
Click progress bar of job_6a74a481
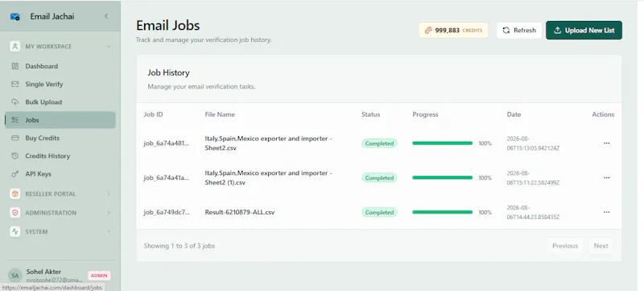tap(442, 143)
